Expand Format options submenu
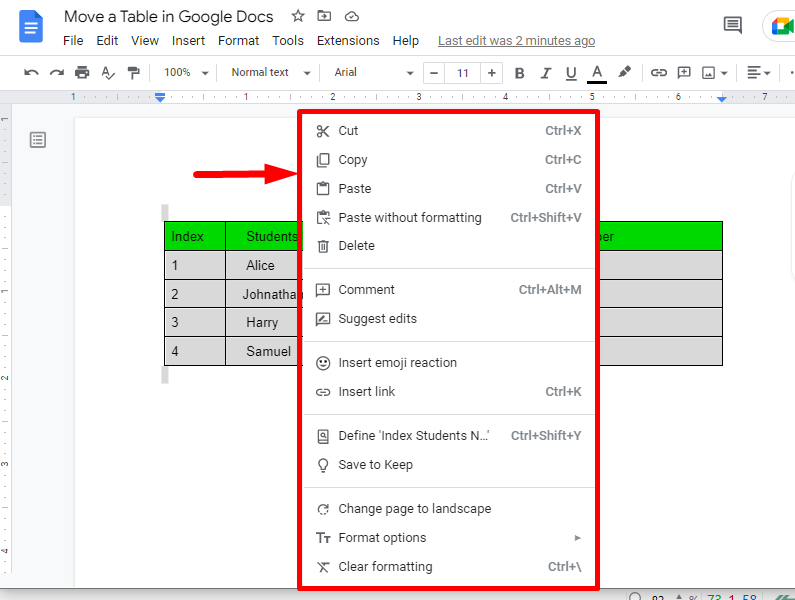The height and width of the screenshot is (600, 795). pos(449,538)
